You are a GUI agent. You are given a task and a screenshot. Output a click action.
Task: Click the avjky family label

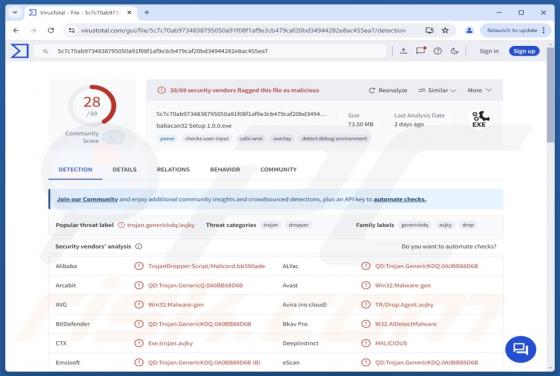coord(445,225)
